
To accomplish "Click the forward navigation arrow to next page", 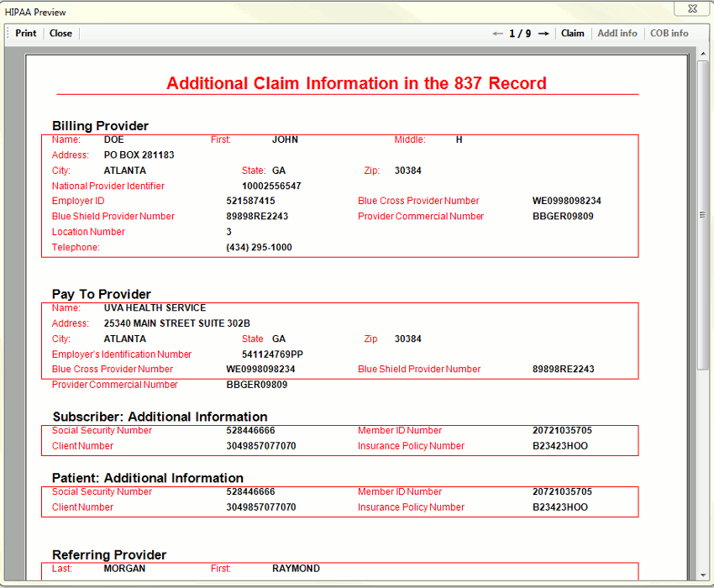I will coord(543,34).
